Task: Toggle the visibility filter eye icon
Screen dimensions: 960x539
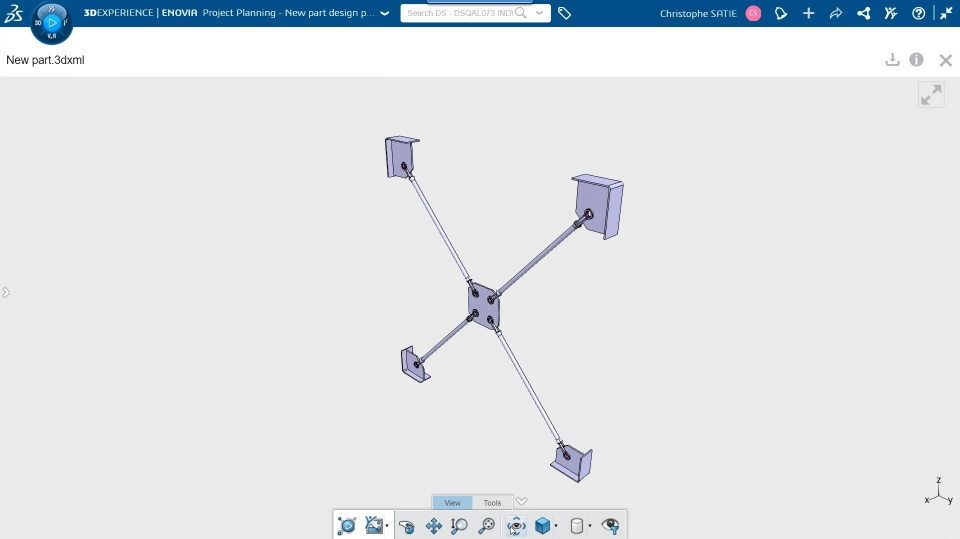Action: point(610,526)
